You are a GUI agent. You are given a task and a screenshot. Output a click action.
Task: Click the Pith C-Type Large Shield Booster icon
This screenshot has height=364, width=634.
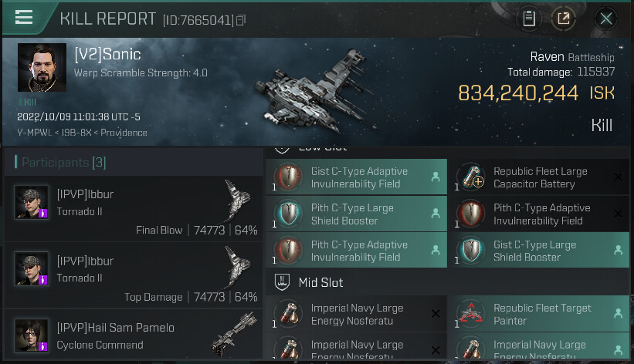288,214
